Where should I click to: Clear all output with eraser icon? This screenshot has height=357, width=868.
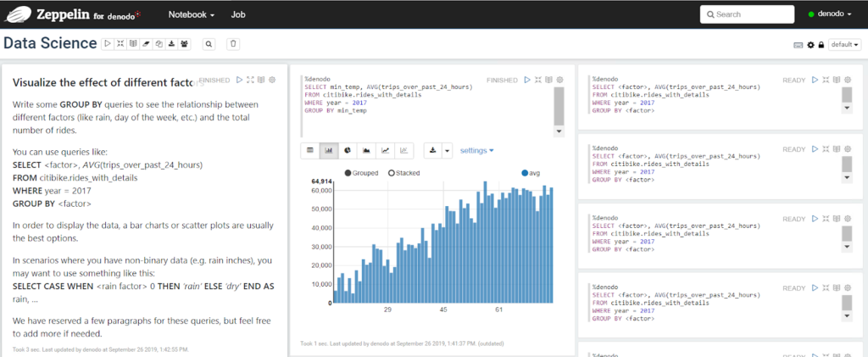tap(146, 44)
